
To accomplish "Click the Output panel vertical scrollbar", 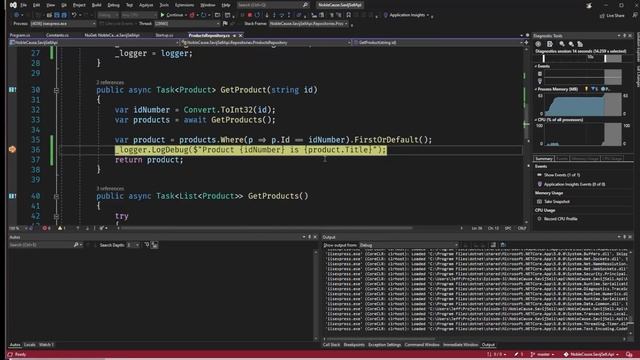I will pos(631,293).
